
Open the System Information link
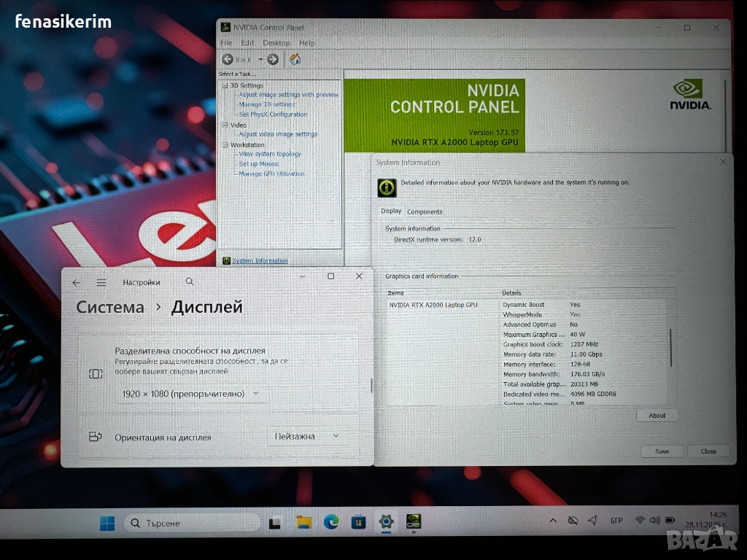(260, 260)
